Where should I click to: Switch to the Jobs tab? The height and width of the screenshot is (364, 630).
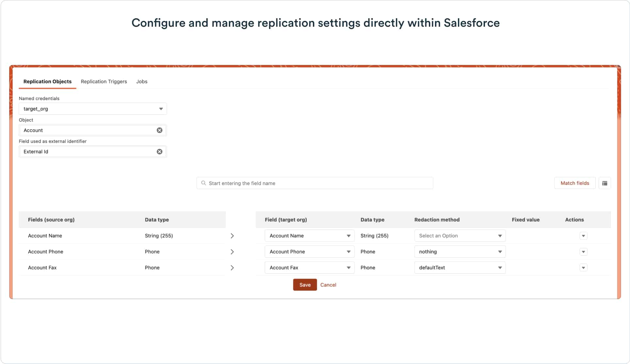pyautogui.click(x=142, y=82)
